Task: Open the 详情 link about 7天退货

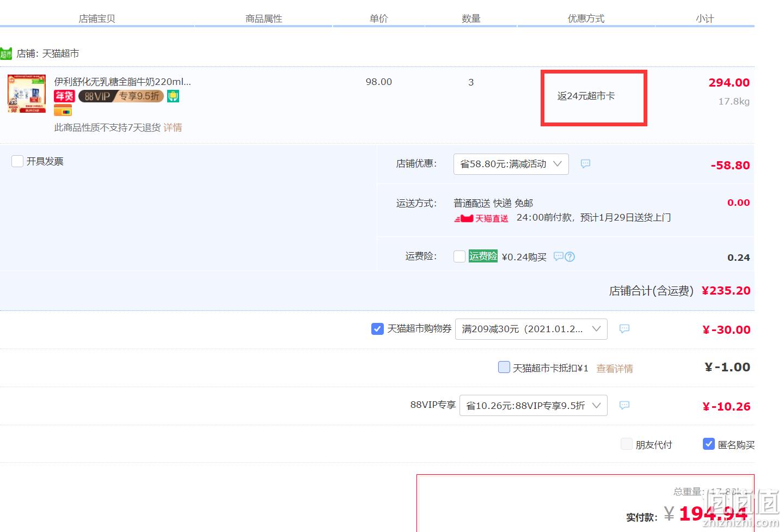Action: click(x=173, y=127)
